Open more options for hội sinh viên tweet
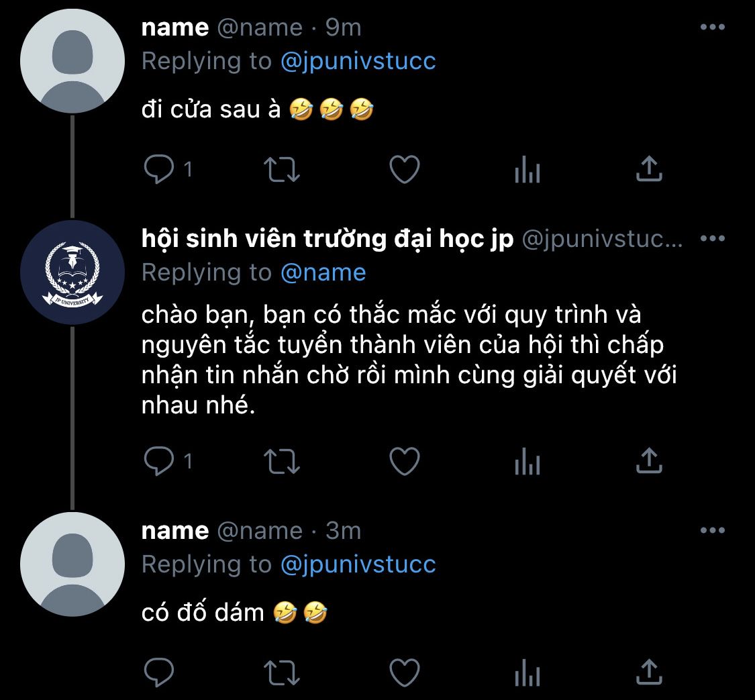The height and width of the screenshot is (700, 755). 713,238
